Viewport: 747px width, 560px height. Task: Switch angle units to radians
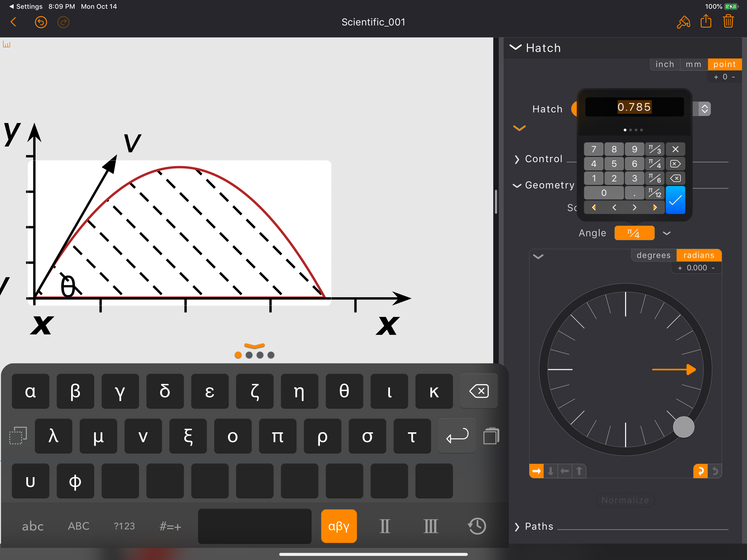tap(699, 255)
